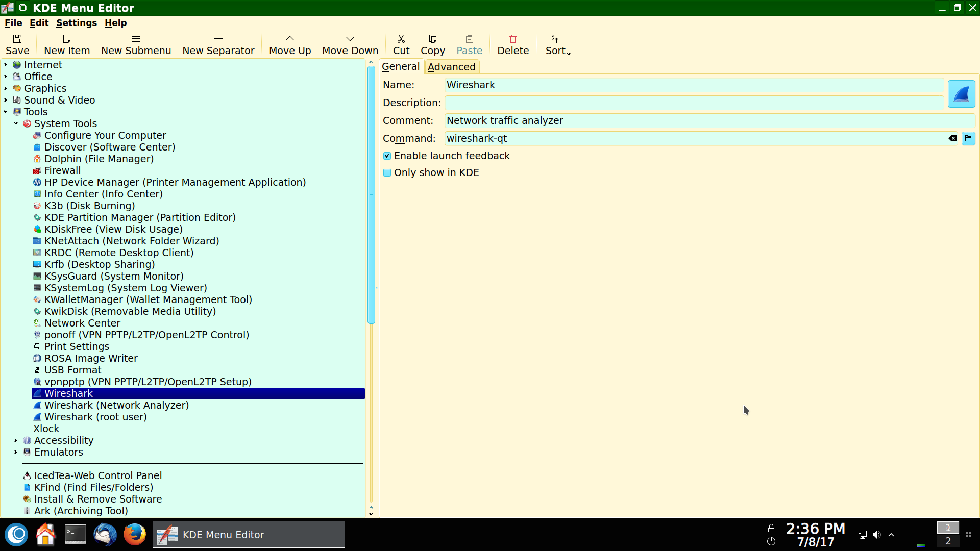
Task: Click the scrollbar down arrow
Action: click(371, 514)
